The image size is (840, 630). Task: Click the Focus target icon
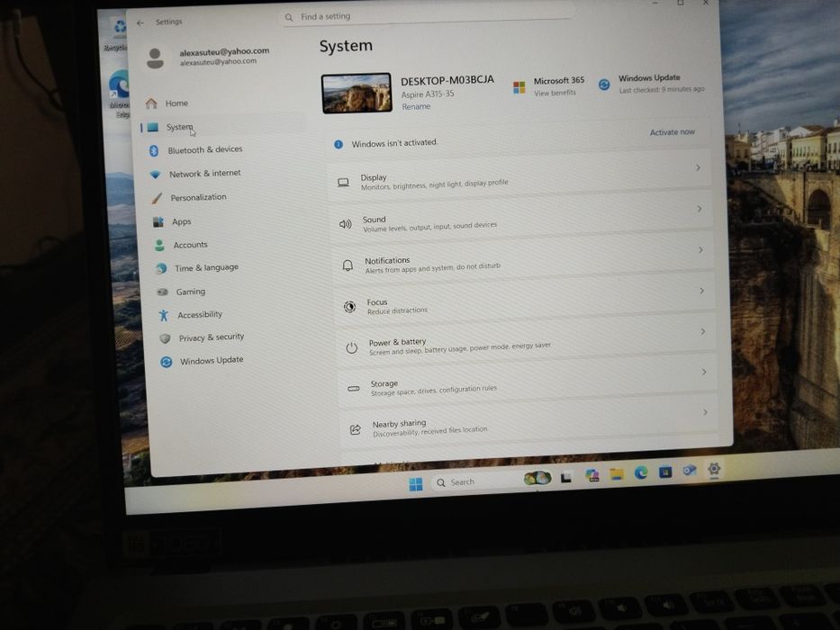coord(349,306)
